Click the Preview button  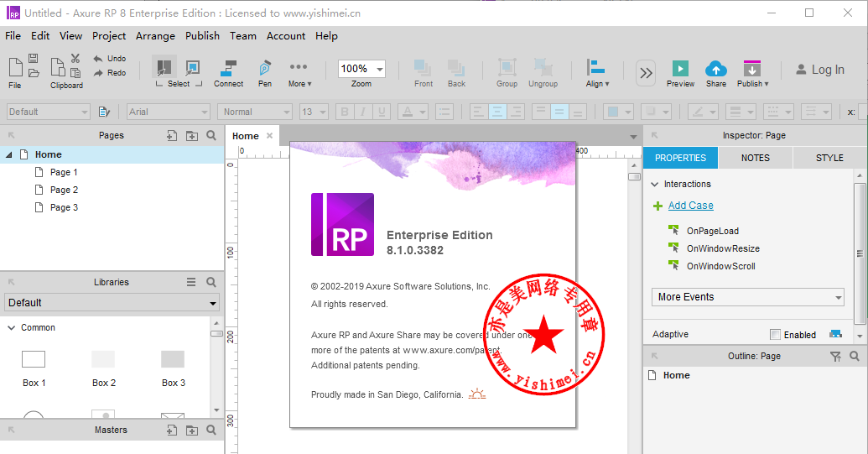point(680,74)
